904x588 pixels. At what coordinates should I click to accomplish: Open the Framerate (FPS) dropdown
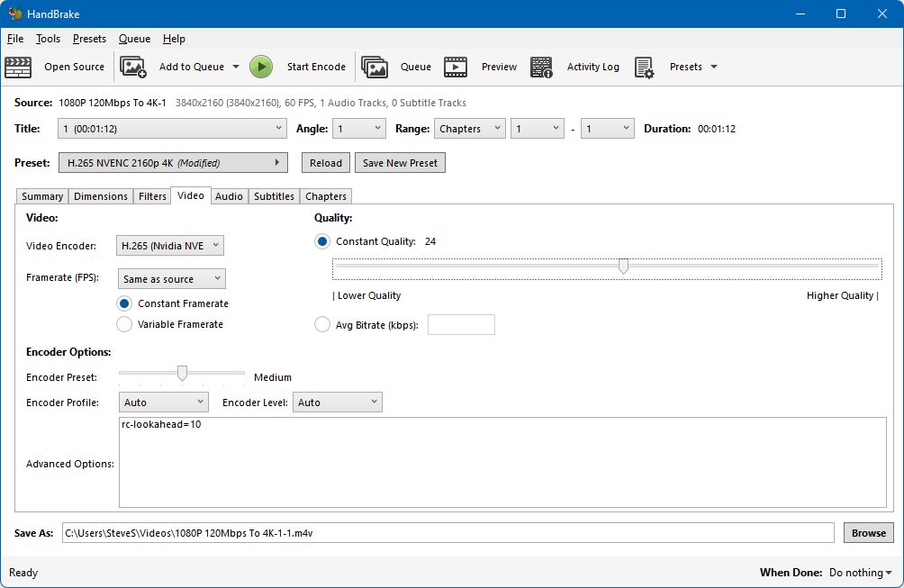coord(172,279)
